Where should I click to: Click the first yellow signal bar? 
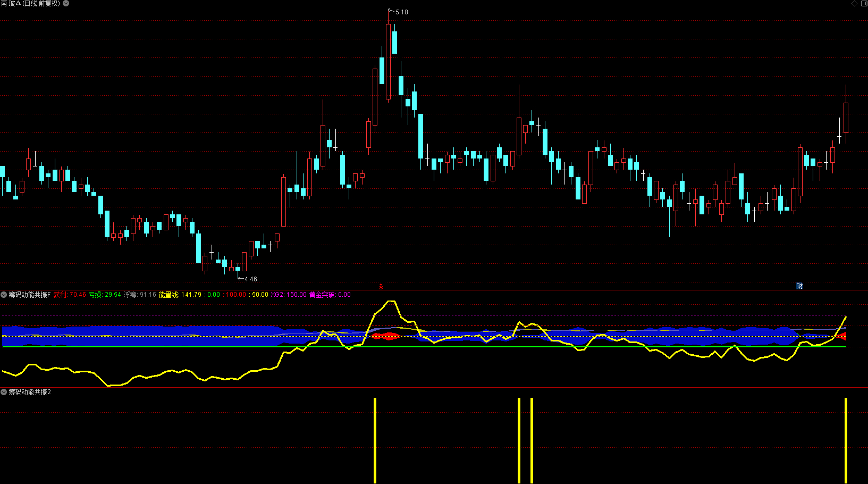pyautogui.click(x=375, y=440)
